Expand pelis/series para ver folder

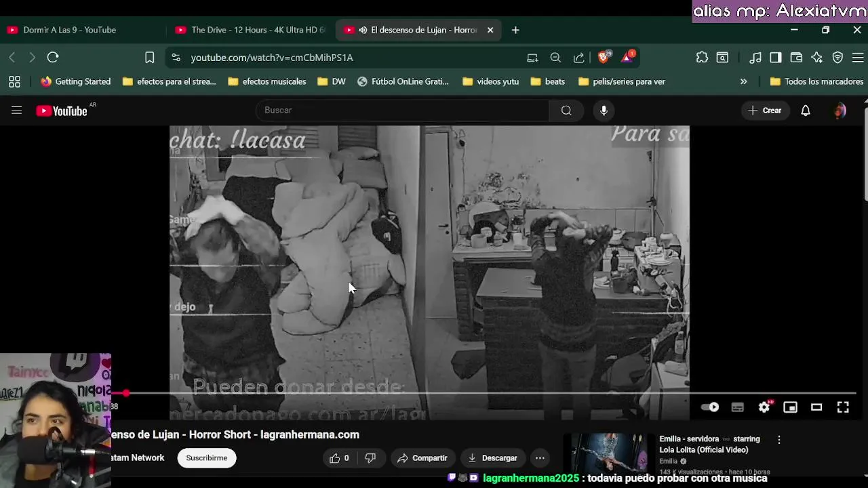click(x=622, y=81)
